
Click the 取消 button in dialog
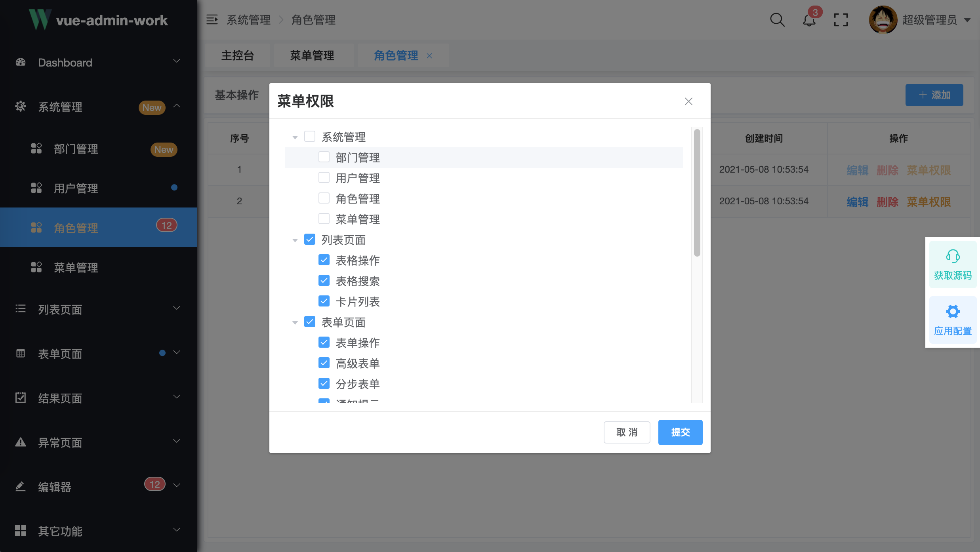tap(627, 432)
